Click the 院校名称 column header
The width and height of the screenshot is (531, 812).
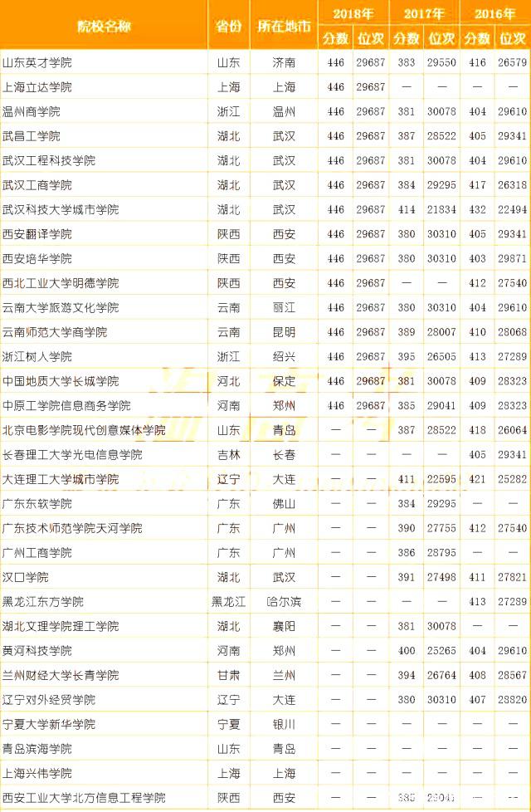click(104, 26)
